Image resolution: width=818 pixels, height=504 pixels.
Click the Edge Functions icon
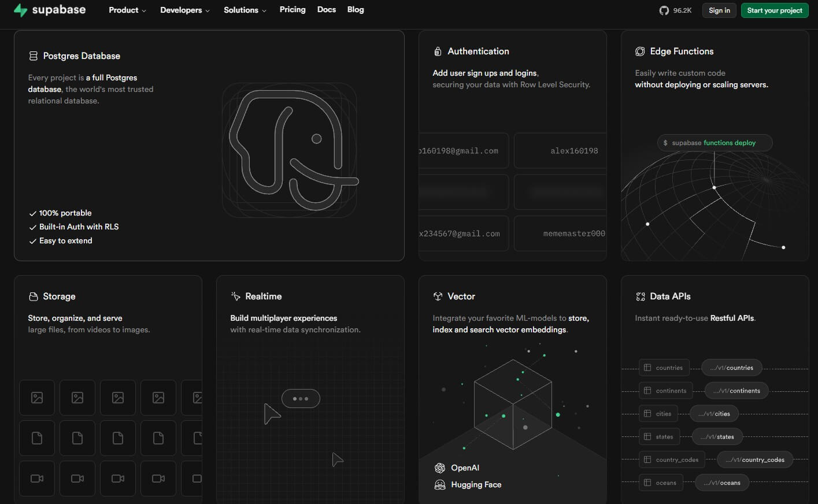coord(640,51)
